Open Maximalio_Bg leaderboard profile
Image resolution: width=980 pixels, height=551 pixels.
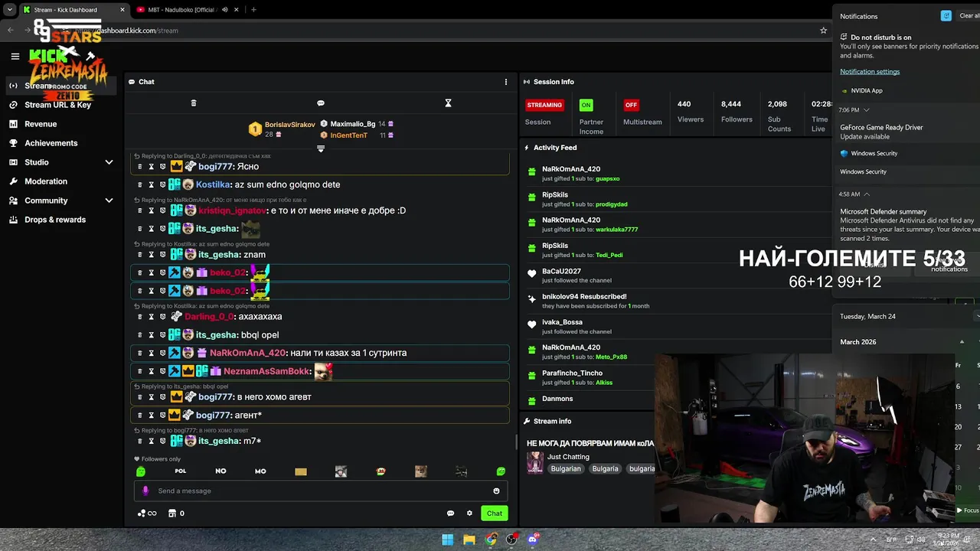point(352,124)
